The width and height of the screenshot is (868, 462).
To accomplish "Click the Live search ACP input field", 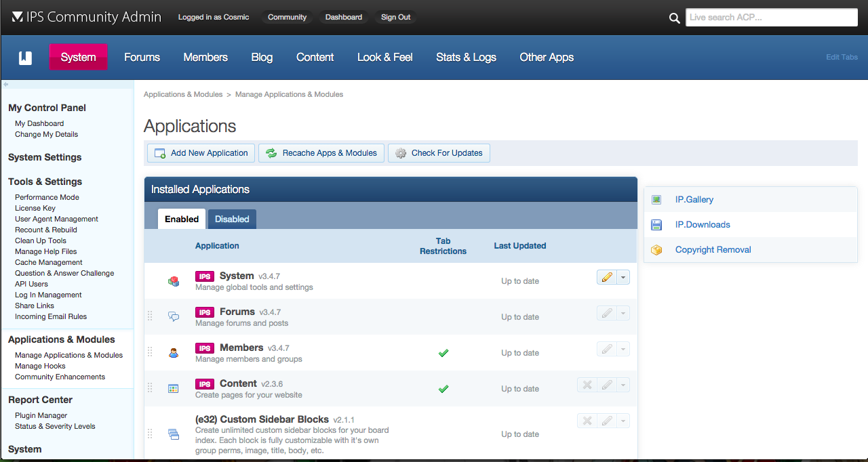I will [772, 18].
